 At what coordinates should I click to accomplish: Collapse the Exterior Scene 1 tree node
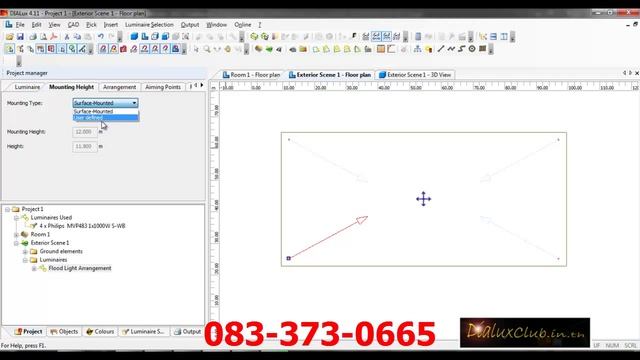pyautogui.click(x=16, y=243)
